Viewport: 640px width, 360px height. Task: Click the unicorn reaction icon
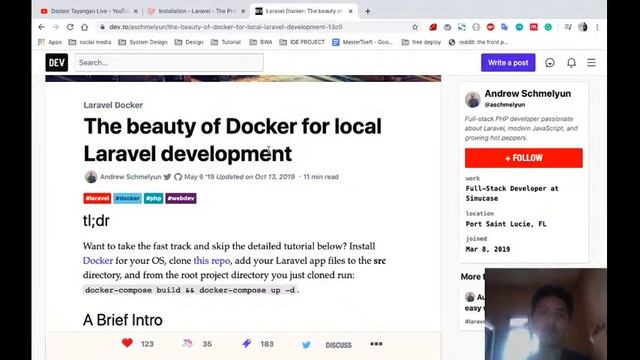[x=187, y=343]
